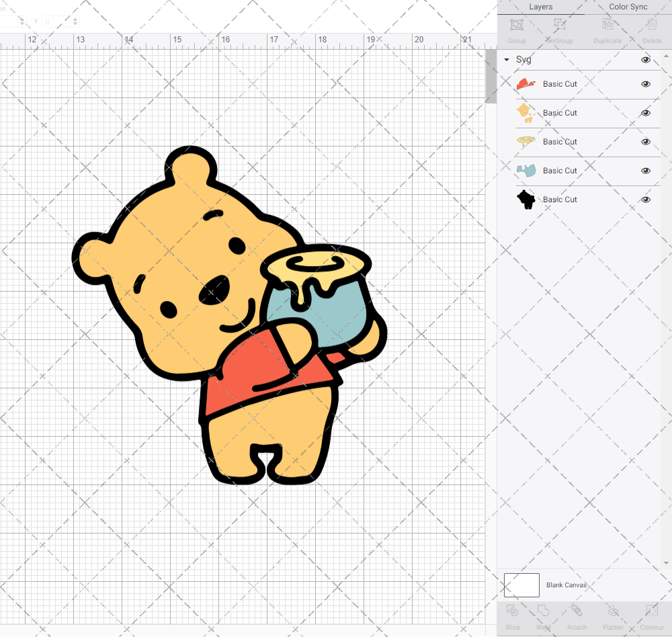Hide the red shirt Basic Cut layer

click(646, 84)
